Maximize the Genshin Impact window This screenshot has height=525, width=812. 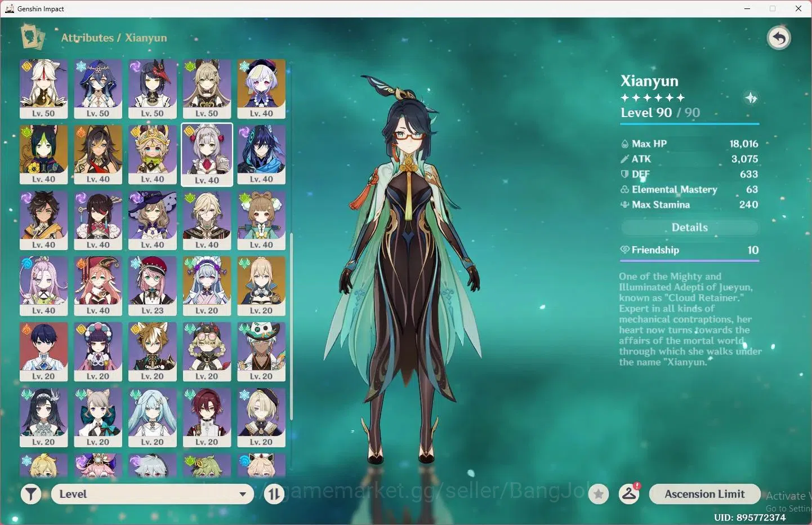pos(773,8)
